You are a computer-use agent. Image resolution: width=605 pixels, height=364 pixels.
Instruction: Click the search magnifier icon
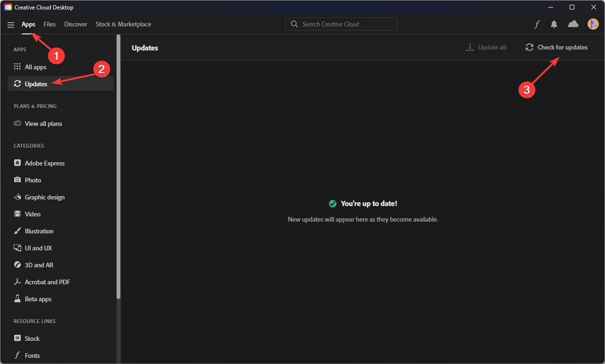[294, 24]
